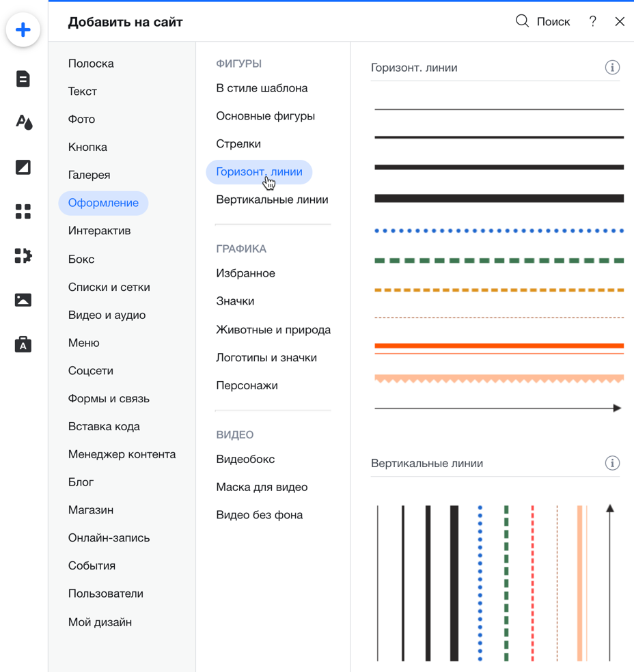Click the blue plus Add button
Screen dimensions: 634x672
[x=23, y=30]
